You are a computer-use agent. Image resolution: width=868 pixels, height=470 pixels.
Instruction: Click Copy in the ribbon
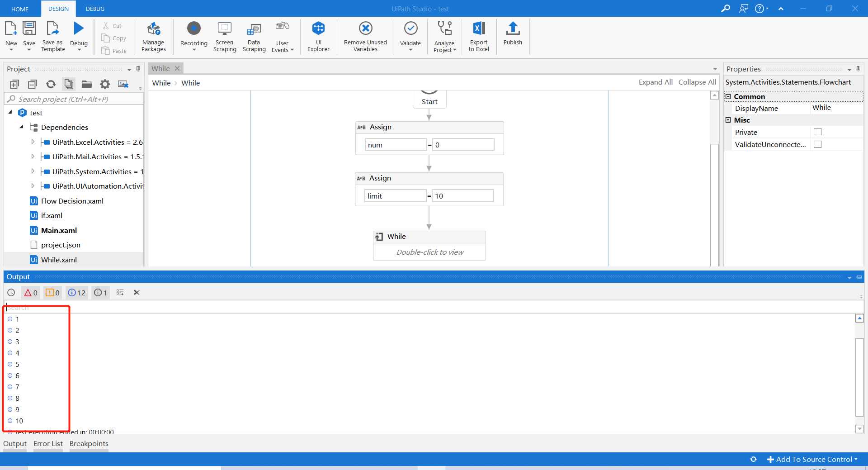114,38
